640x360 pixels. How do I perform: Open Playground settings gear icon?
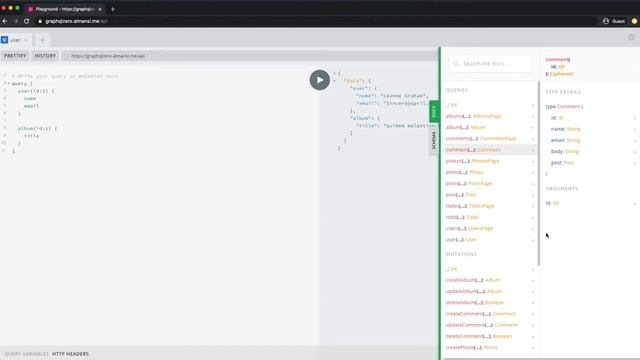[631, 37]
